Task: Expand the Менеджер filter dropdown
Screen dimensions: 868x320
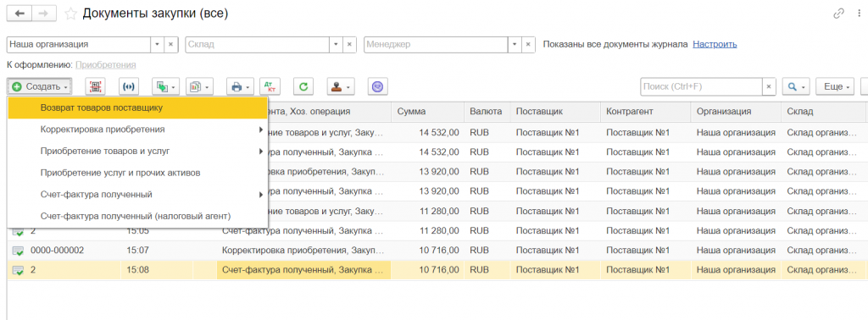Action: tap(515, 44)
